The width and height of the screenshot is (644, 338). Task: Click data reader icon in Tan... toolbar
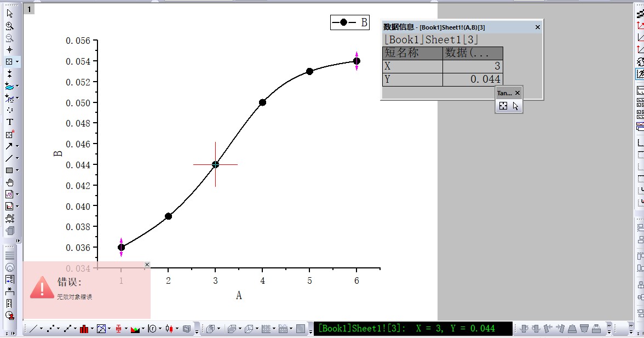tap(503, 106)
